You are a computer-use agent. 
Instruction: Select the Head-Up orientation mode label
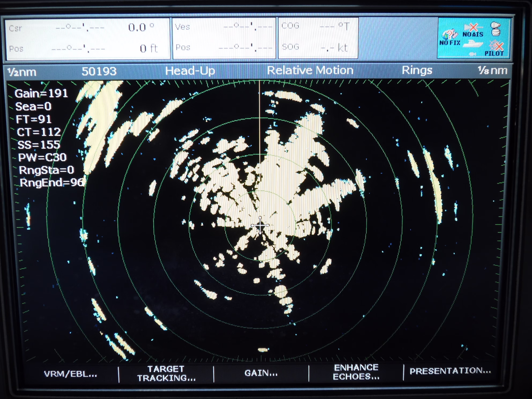pos(190,71)
